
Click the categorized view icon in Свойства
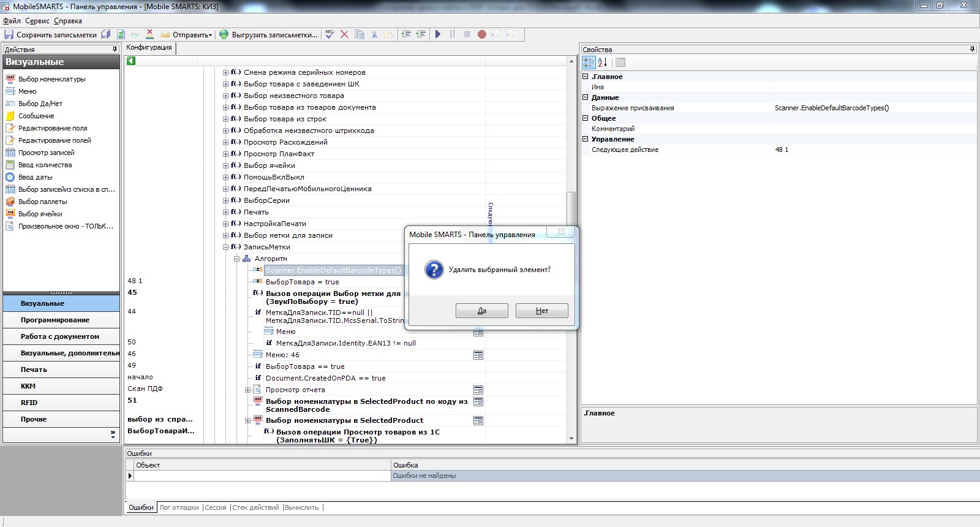tap(589, 62)
